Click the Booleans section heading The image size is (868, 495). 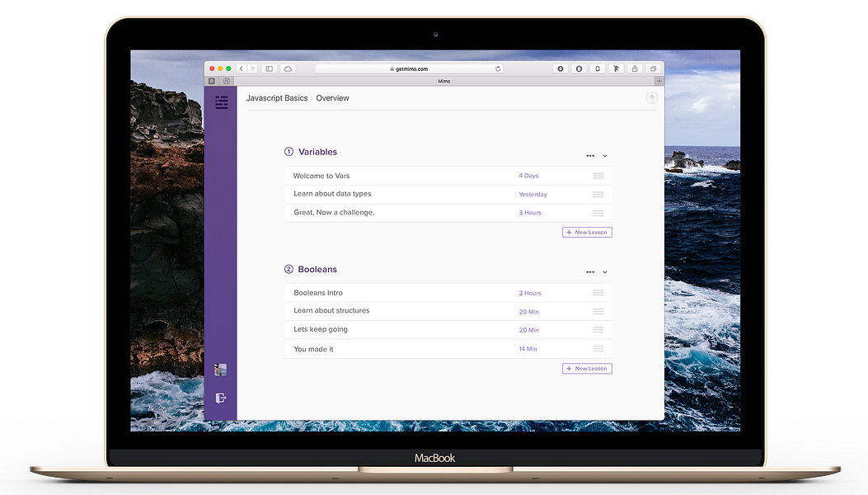[317, 270]
